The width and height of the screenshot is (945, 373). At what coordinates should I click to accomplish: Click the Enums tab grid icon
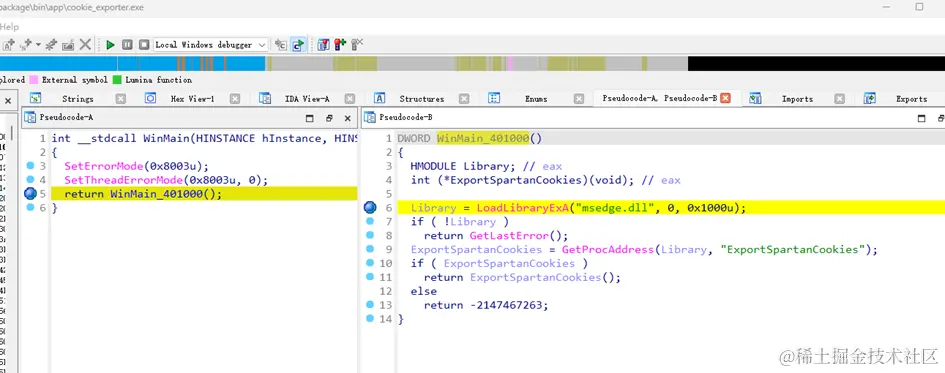(x=494, y=99)
